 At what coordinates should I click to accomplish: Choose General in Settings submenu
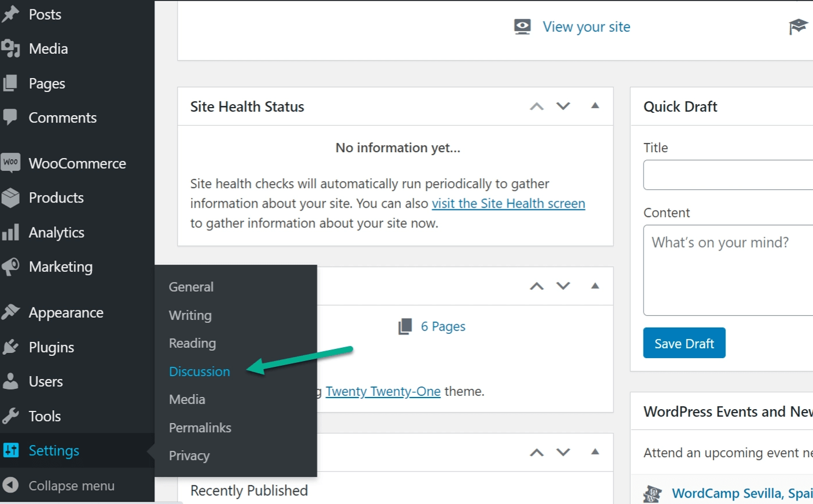point(191,287)
